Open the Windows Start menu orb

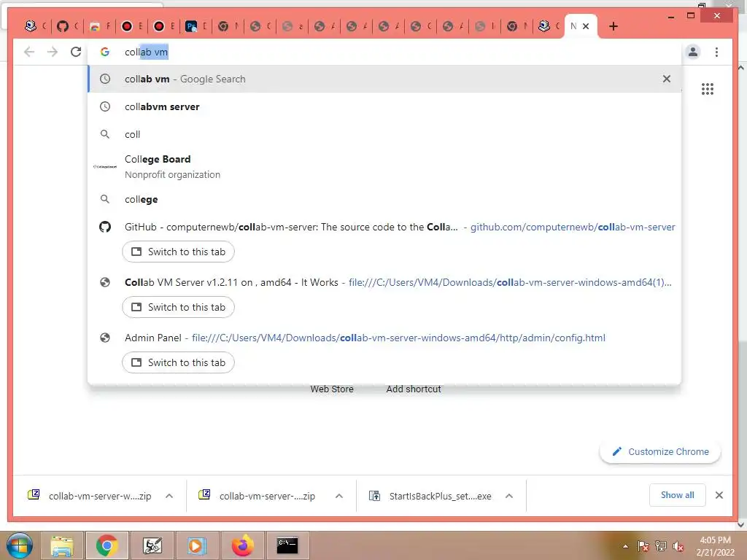20,545
